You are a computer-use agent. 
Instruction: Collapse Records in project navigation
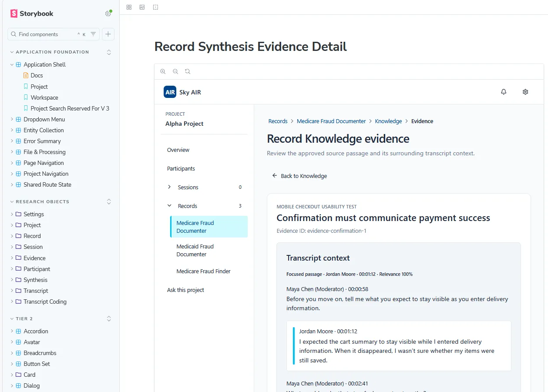point(169,206)
